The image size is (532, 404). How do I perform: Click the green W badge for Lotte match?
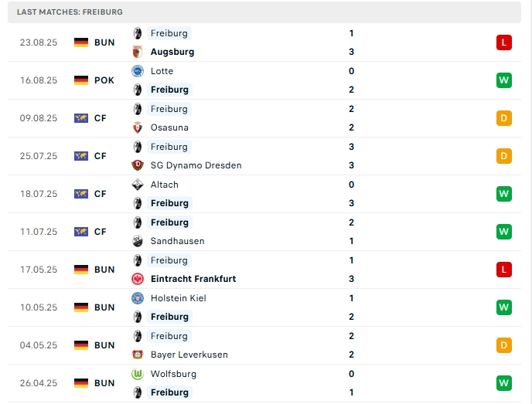pyautogui.click(x=504, y=80)
